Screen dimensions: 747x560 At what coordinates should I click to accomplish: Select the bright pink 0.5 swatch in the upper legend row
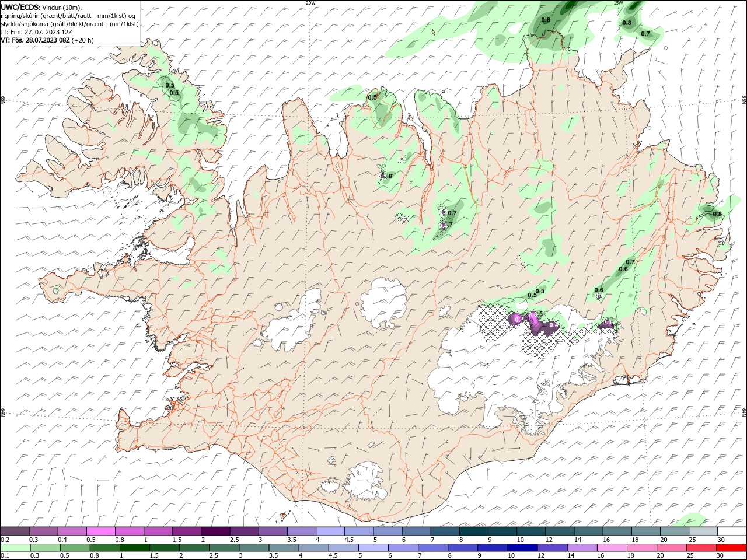(101, 531)
